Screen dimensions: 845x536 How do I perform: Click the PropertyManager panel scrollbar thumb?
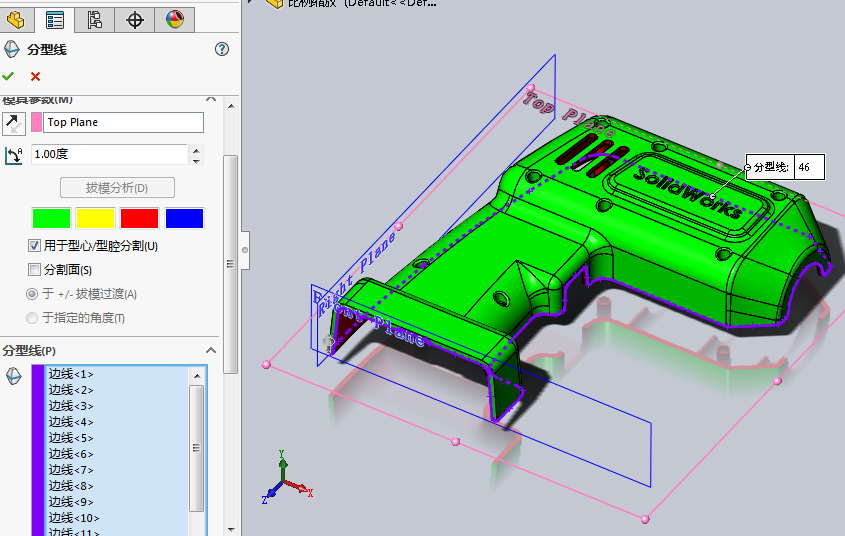pyautogui.click(x=231, y=264)
